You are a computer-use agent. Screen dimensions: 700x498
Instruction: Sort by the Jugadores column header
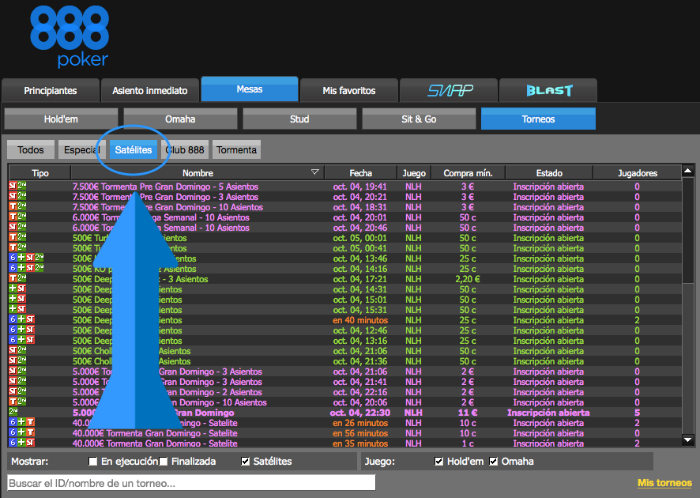[637, 173]
